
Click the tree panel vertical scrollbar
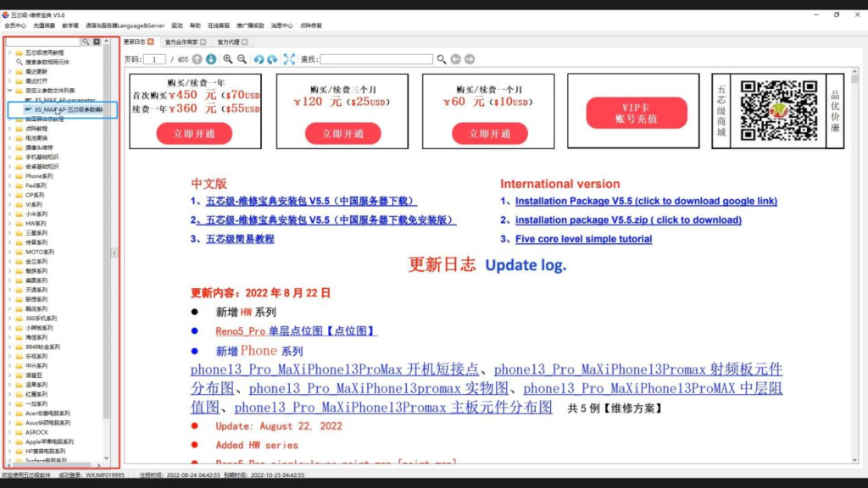coord(107,232)
